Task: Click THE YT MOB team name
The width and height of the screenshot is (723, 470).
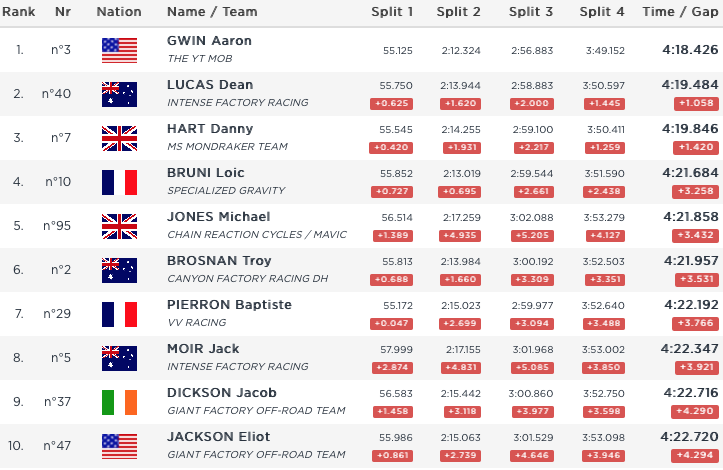Action: point(200,59)
